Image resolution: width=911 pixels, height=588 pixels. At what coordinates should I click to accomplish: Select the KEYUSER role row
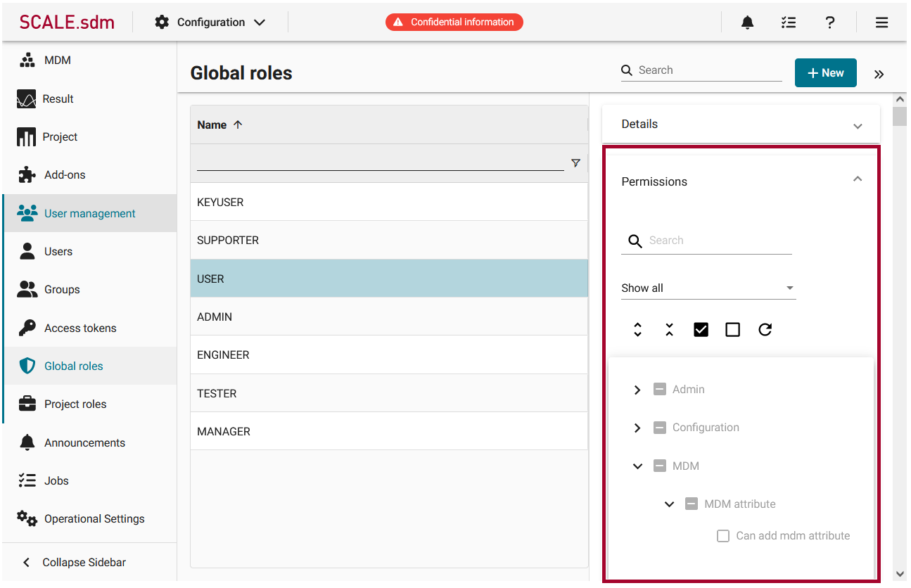389,202
